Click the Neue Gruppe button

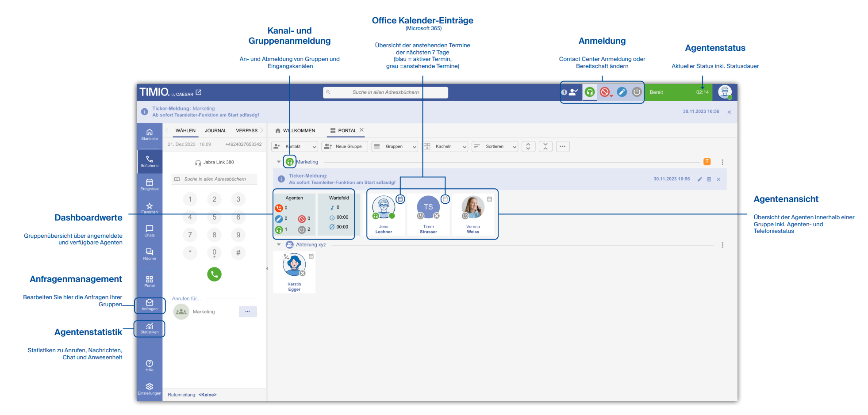click(x=344, y=146)
